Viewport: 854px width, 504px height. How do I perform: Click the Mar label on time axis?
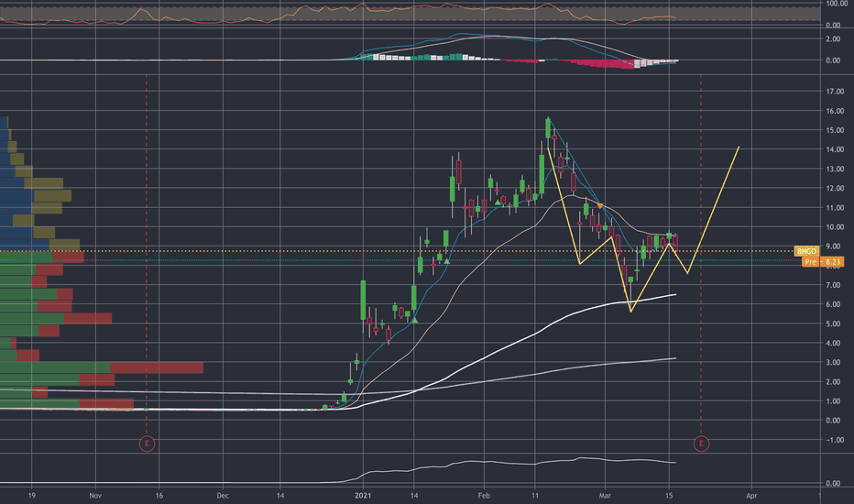[x=605, y=495]
